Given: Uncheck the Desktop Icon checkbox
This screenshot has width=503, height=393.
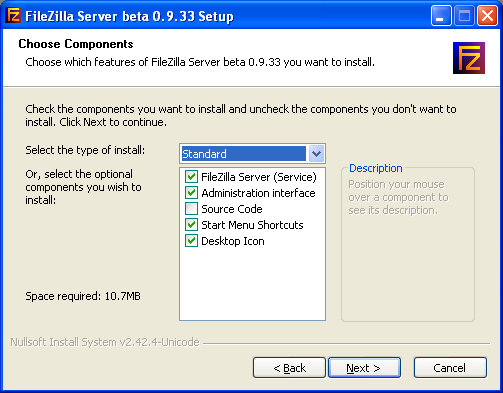Looking at the screenshot, I should [x=191, y=241].
